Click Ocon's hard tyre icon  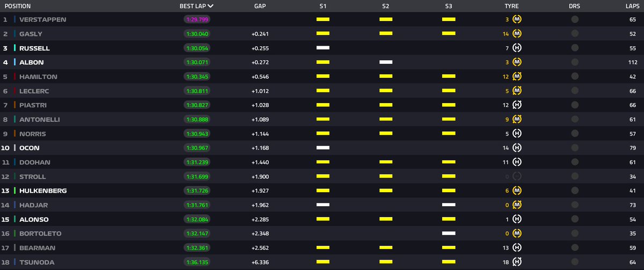pyautogui.click(x=517, y=148)
